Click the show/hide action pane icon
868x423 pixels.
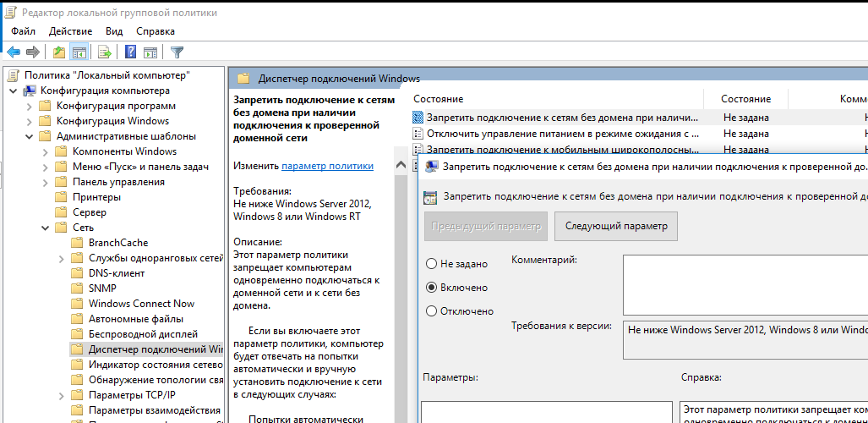click(150, 52)
